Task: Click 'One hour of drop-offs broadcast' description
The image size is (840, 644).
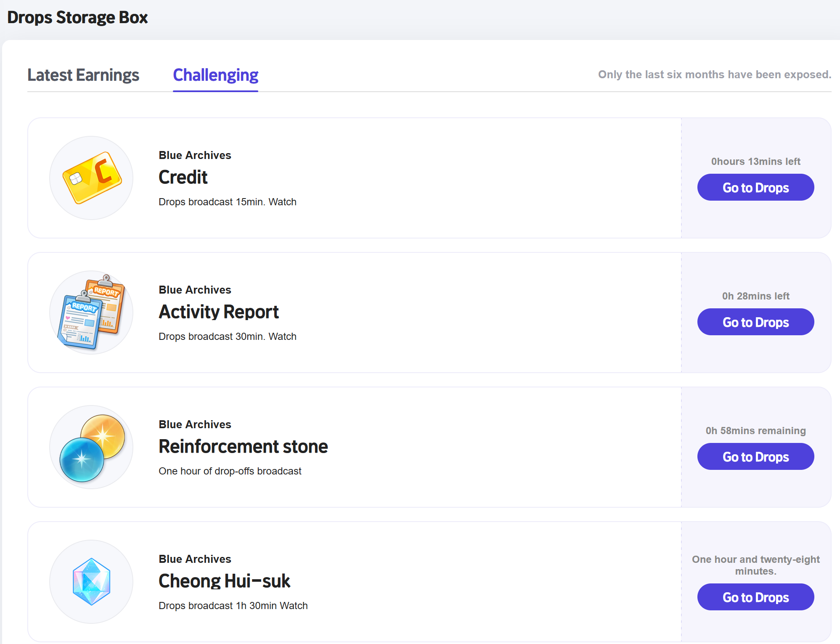Action: point(230,471)
